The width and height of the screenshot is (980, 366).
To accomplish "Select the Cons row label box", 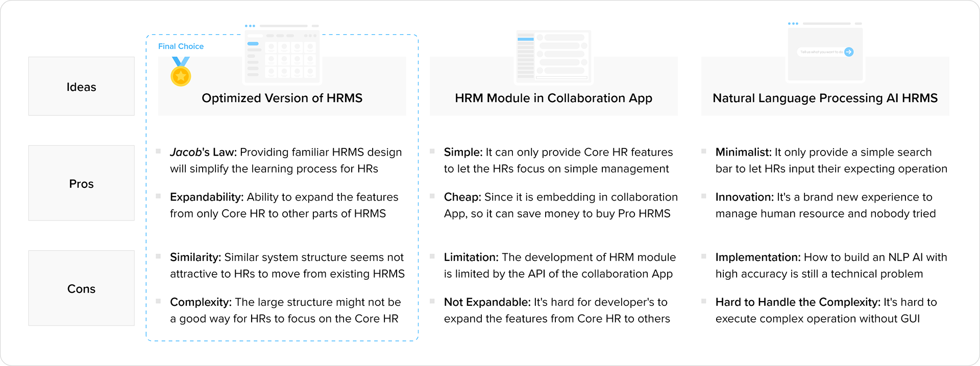I will [82, 288].
